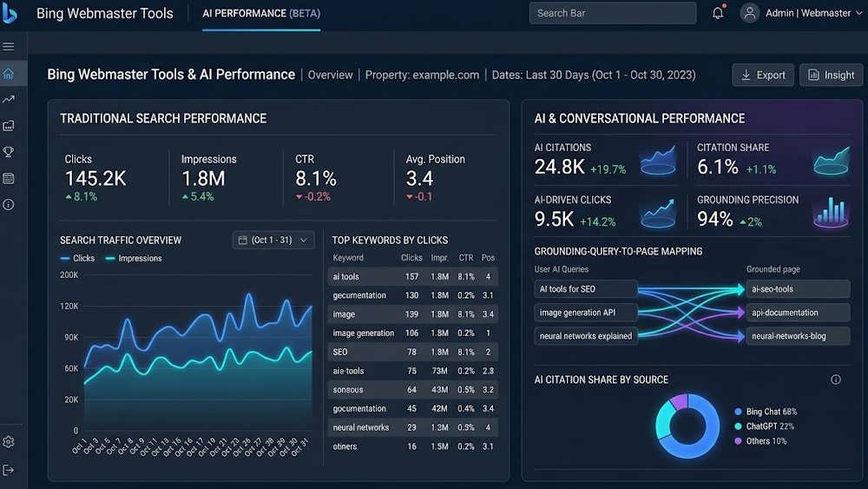Click the user avatar icon
868x489 pixels.
click(750, 13)
